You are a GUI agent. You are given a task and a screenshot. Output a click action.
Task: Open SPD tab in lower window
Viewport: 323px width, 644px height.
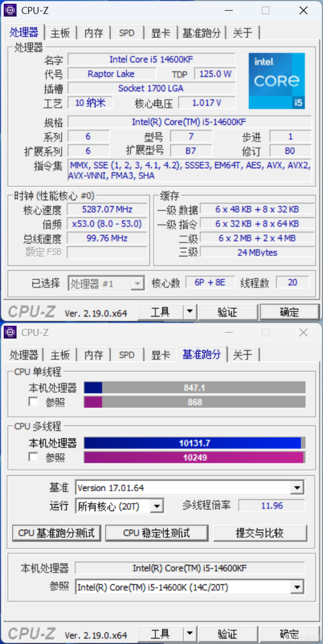[x=127, y=355]
